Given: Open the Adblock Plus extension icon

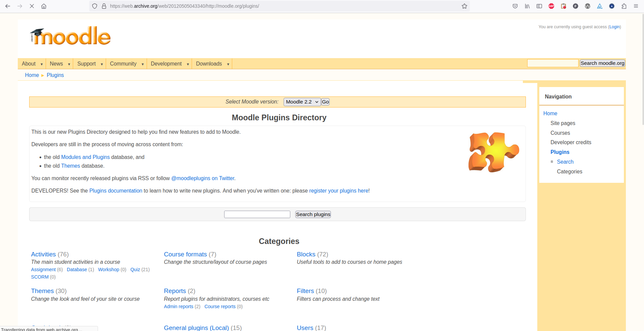Looking at the screenshot, I should 551,6.
